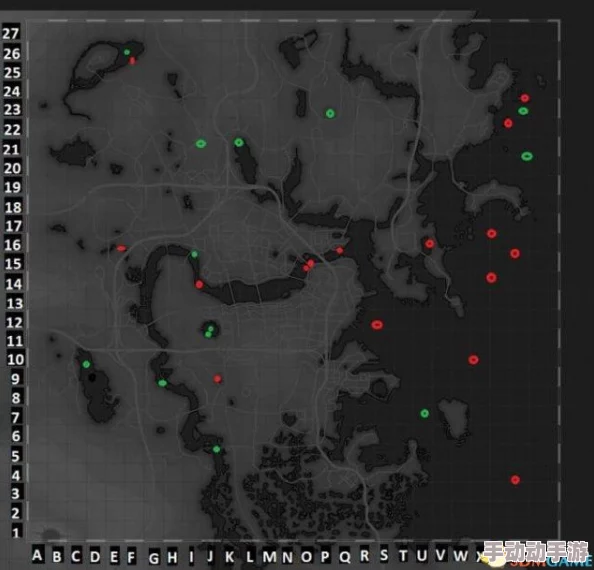Screen dimensions: 594x570
Task: Click the green marker at grid U7
Action: [424, 413]
